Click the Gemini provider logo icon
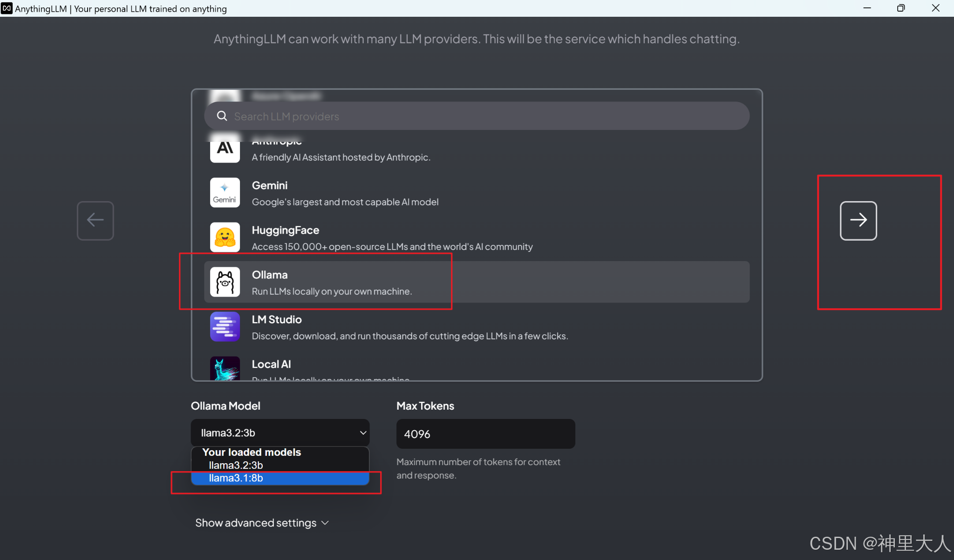This screenshot has height=560, width=954. 225,192
